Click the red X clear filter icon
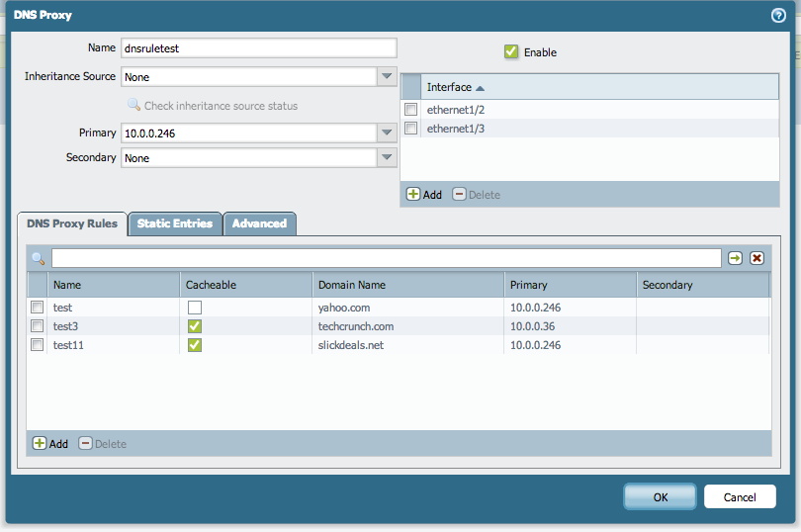The image size is (801, 532). (756, 258)
